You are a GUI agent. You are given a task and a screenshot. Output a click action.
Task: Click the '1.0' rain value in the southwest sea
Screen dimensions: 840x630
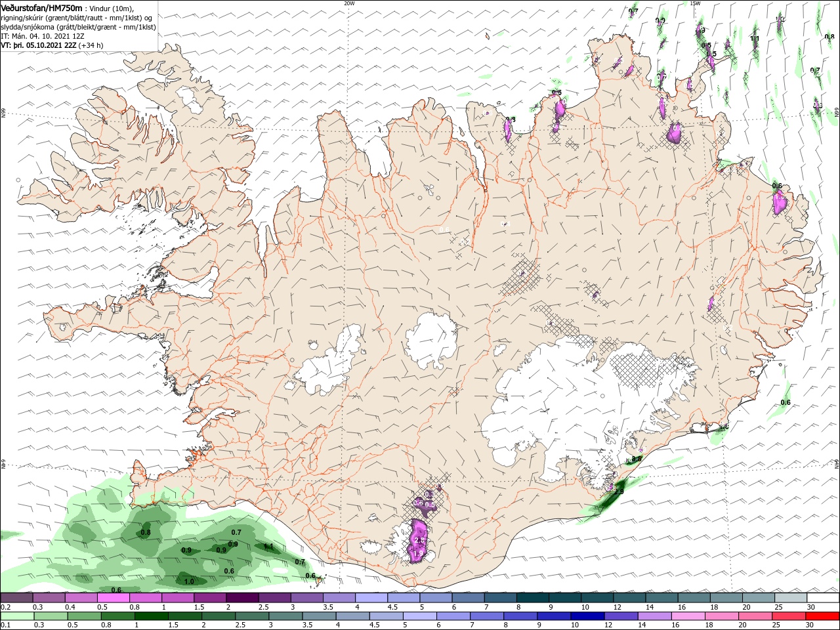click(189, 581)
